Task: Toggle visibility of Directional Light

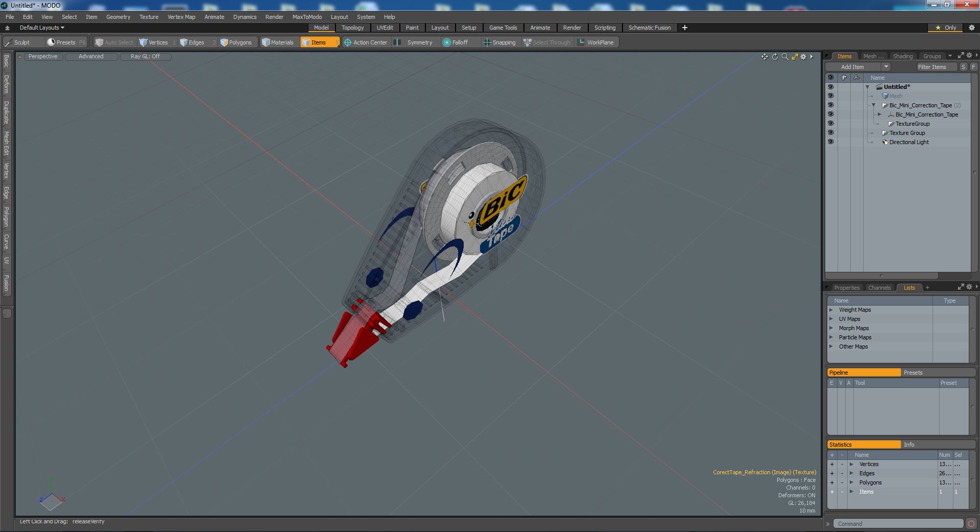Action: (830, 142)
